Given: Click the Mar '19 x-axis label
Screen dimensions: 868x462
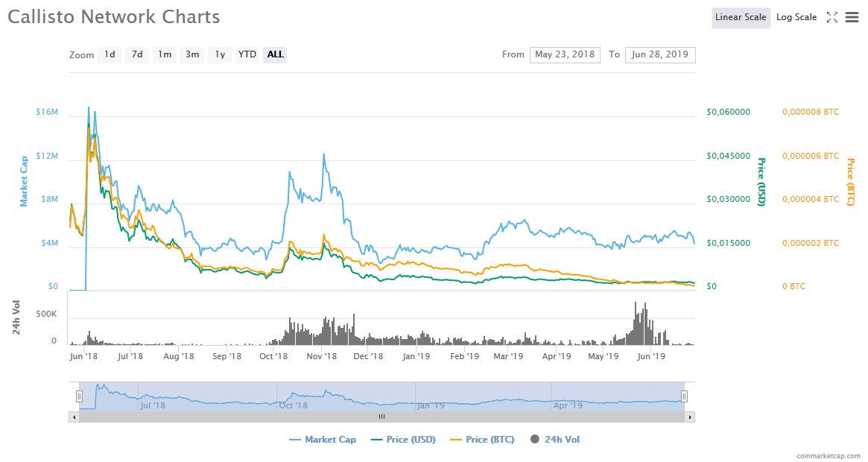Looking at the screenshot, I should (508, 356).
